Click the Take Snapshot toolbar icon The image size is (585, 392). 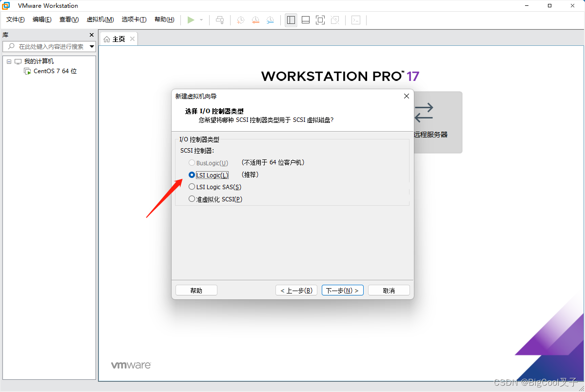pos(241,20)
